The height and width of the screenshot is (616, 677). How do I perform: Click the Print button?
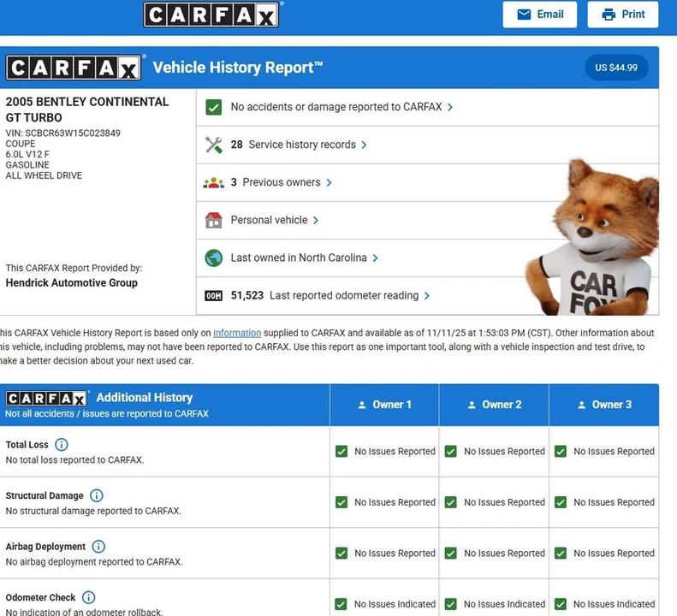pyautogui.click(x=623, y=15)
